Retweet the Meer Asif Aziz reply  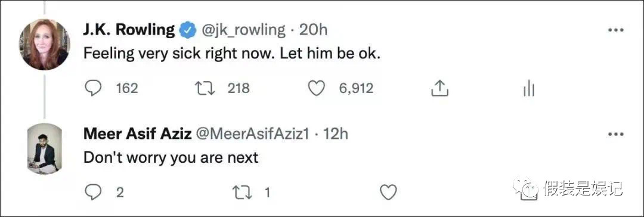tap(242, 192)
